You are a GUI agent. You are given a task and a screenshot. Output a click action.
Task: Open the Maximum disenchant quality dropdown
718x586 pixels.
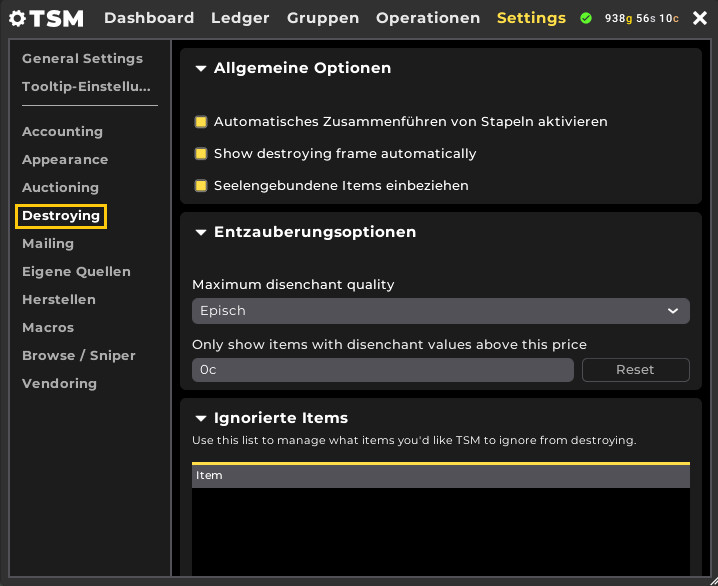pyautogui.click(x=441, y=311)
